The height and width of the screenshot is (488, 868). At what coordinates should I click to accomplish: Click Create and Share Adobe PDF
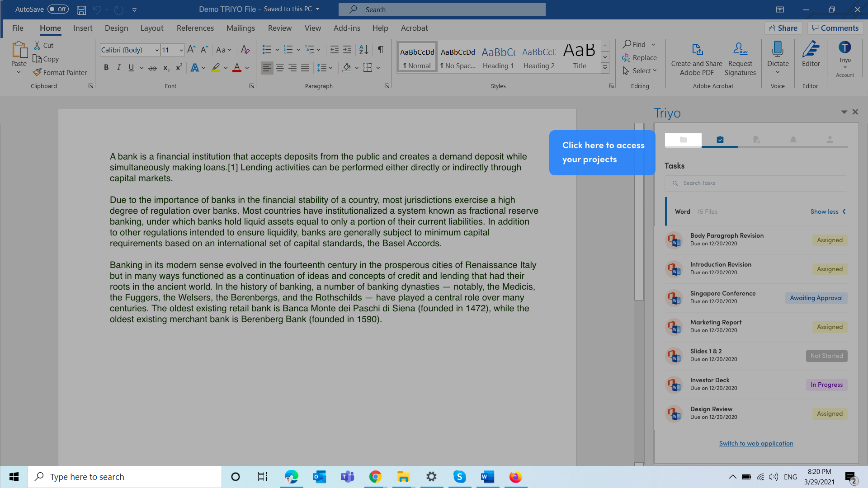[x=697, y=59]
